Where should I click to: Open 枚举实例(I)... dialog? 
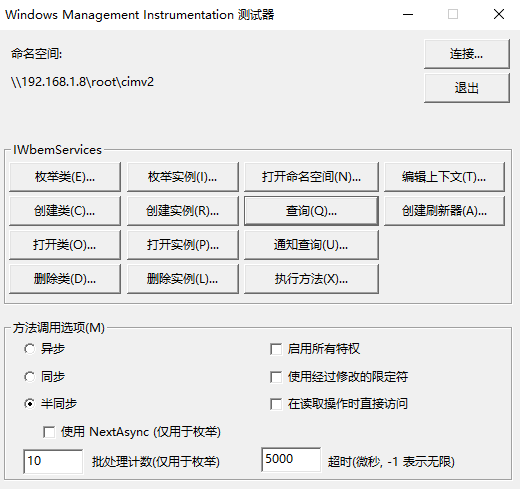click(183, 177)
